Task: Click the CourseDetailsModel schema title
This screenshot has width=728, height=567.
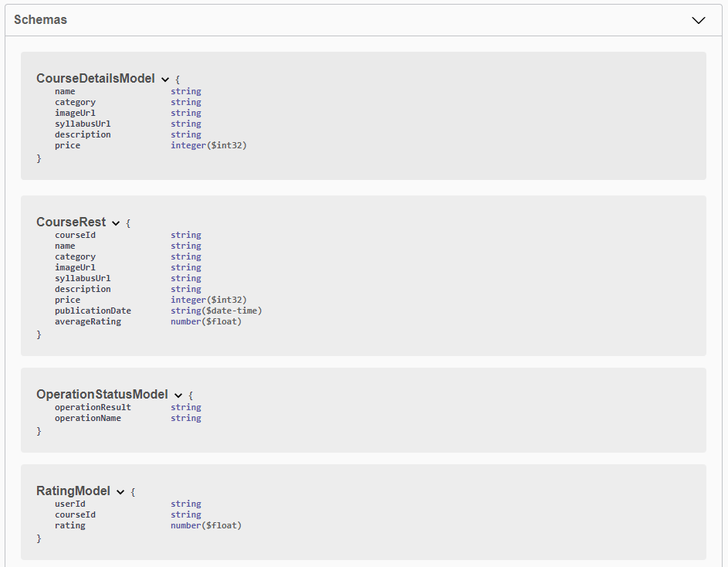Action: click(97, 78)
